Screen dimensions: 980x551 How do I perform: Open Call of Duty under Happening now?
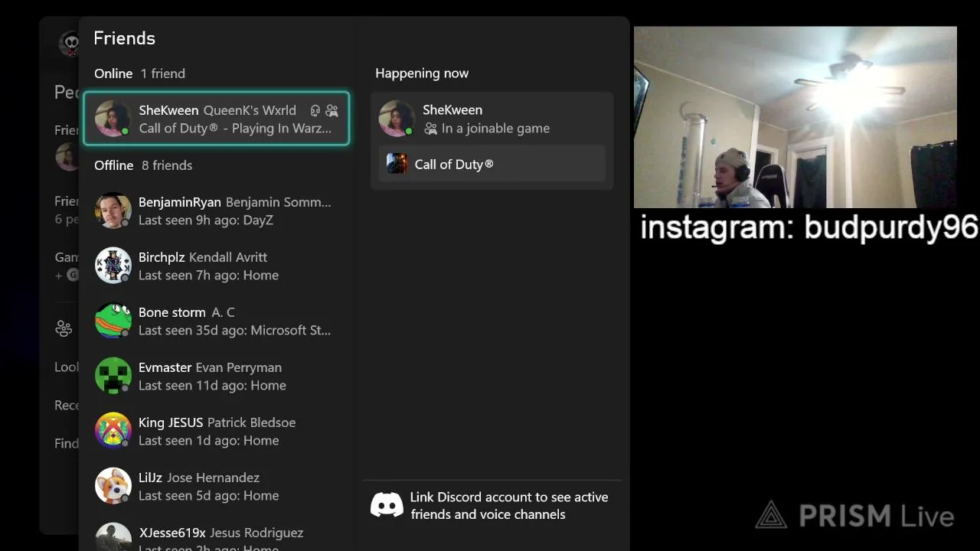pos(492,164)
